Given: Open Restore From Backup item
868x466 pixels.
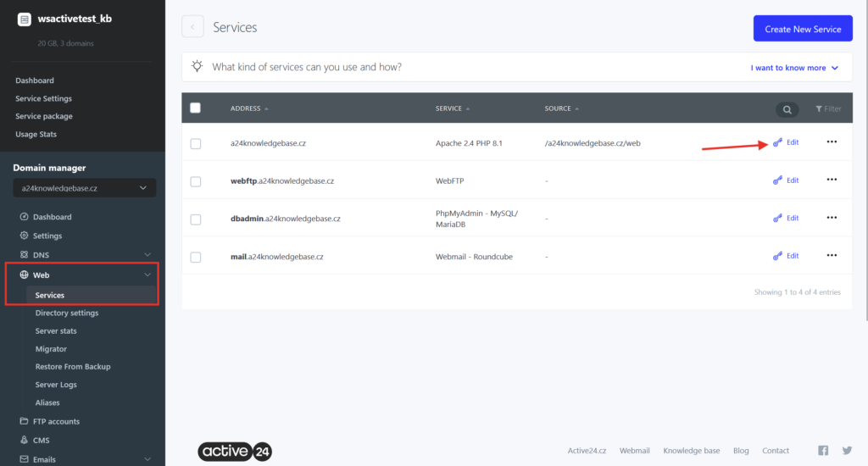Looking at the screenshot, I should pyautogui.click(x=73, y=366).
